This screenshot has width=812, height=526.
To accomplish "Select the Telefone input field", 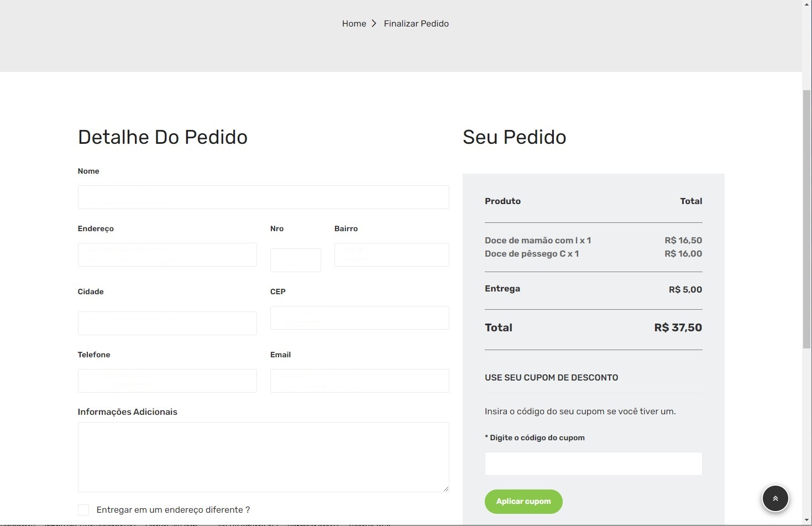I will [167, 381].
